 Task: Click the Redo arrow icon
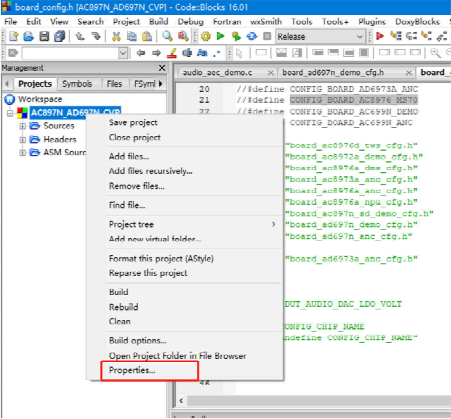pos(96,36)
